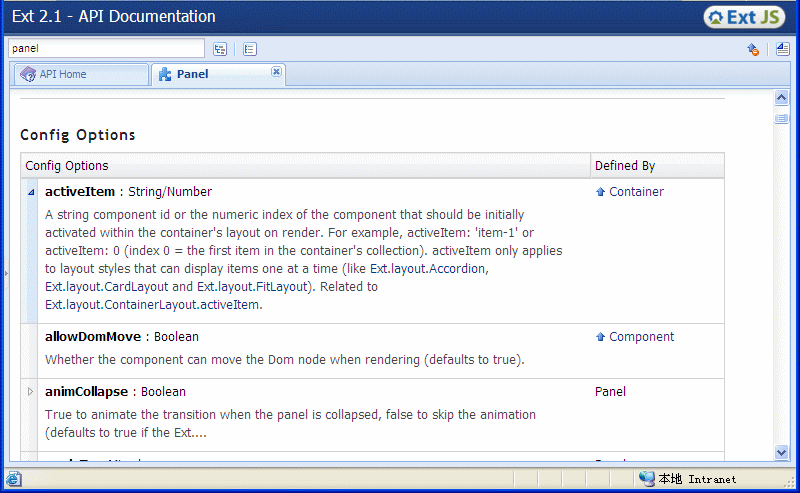Image resolution: width=800 pixels, height=493 pixels.
Task: Click the allowDomMove config name
Action: pos(93,337)
